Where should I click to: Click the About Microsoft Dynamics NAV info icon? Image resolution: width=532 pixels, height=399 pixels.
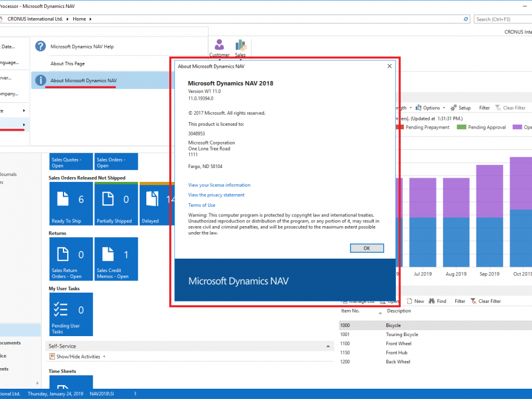[x=41, y=80]
